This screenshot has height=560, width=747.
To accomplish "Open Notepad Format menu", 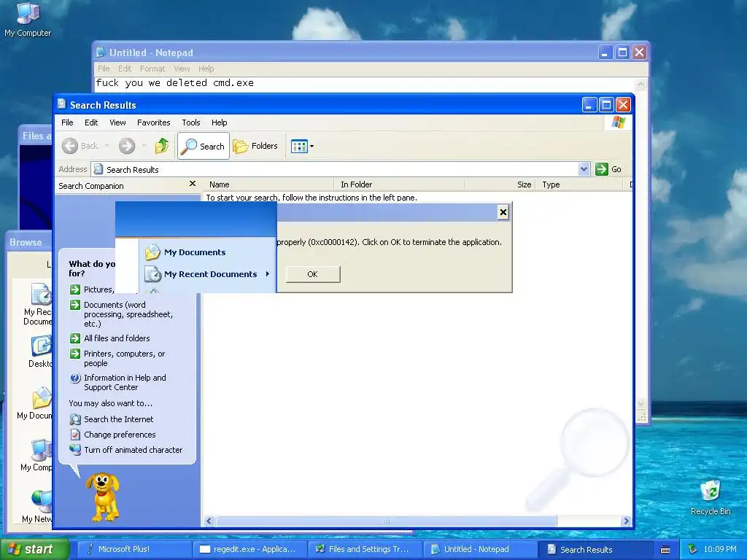I will click(152, 69).
